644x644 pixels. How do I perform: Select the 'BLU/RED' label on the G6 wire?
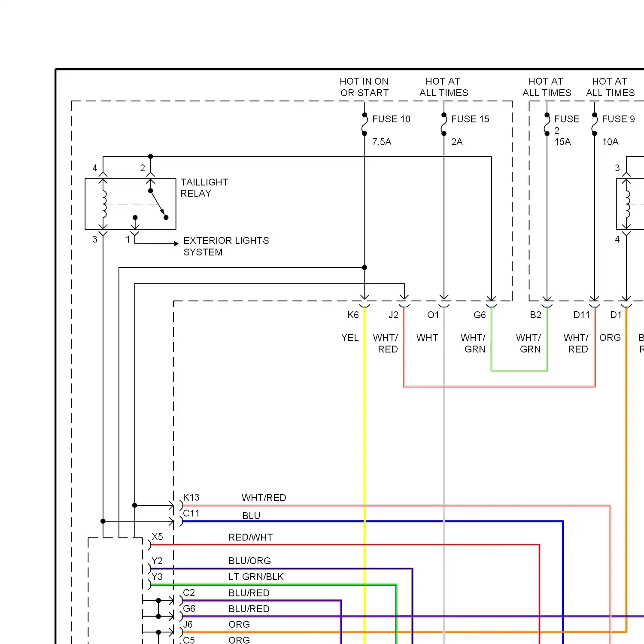point(249,609)
